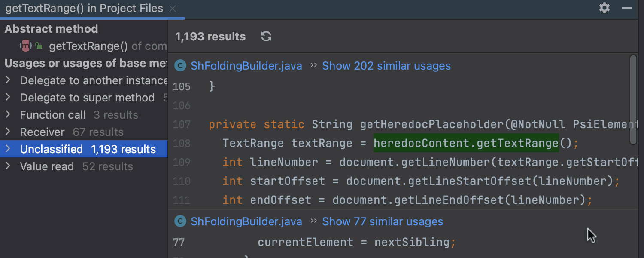Show 202 similar usages
This screenshot has width=644, height=258.
[x=386, y=66]
